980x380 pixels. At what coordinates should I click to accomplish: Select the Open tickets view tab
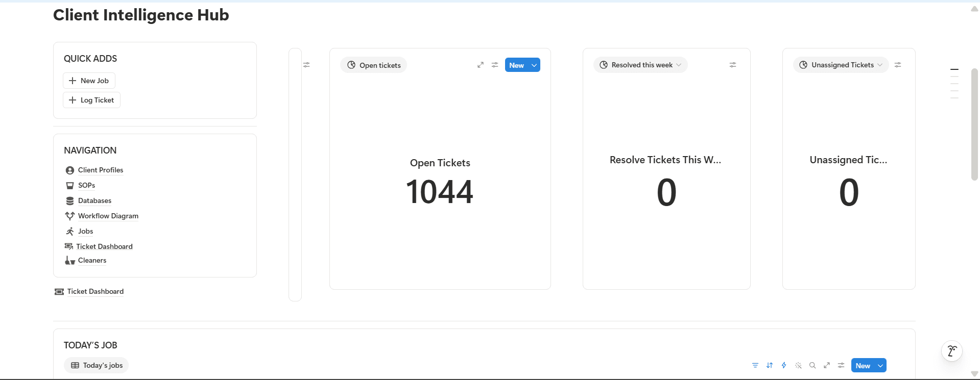coord(374,65)
